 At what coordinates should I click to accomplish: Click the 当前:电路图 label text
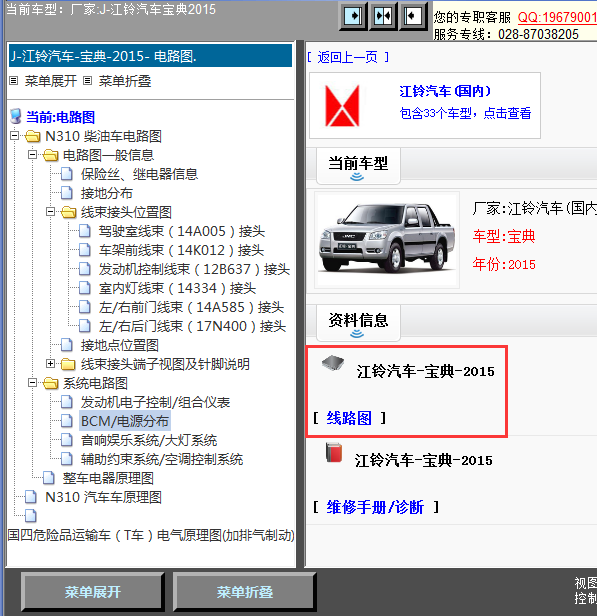pyautogui.click(x=60, y=117)
